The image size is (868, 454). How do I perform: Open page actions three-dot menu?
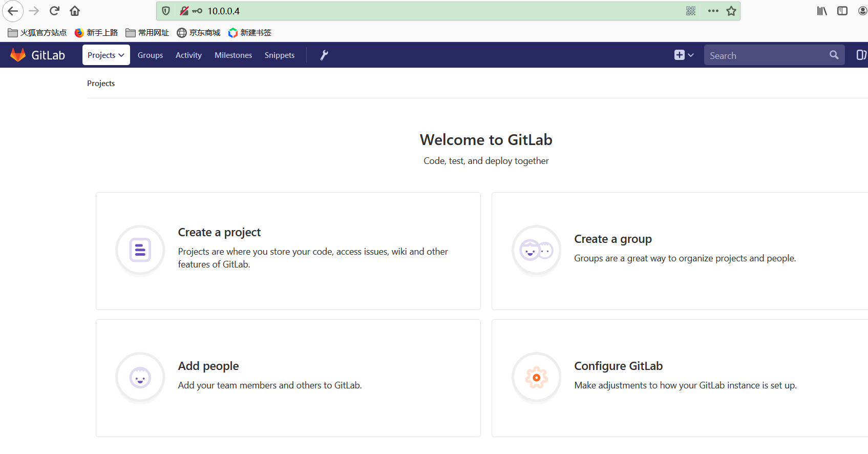coord(713,11)
